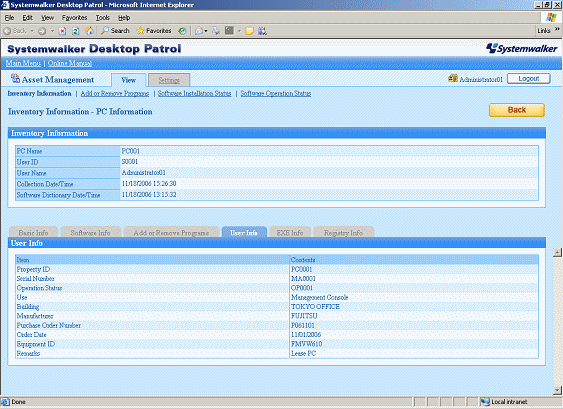
Task: Click the MA0001 serial number value
Action: click(303, 279)
